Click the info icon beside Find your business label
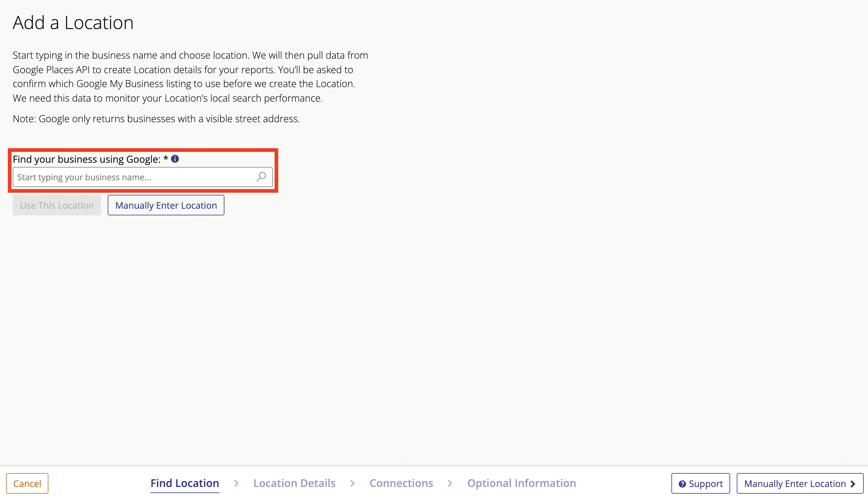Viewport: 868px width, 500px height. (175, 159)
